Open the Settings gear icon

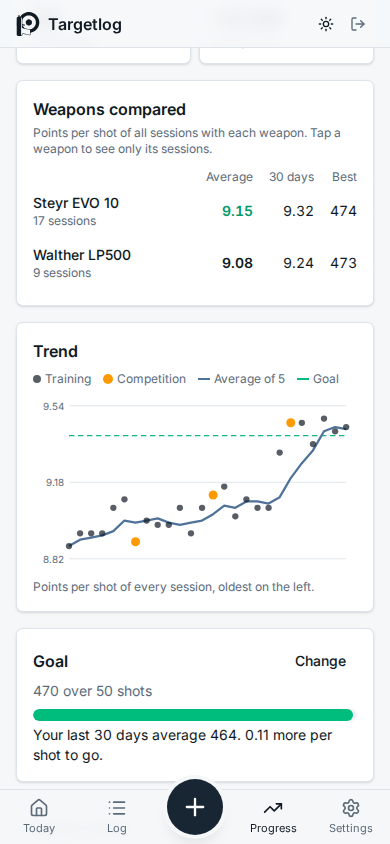pos(351,808)
